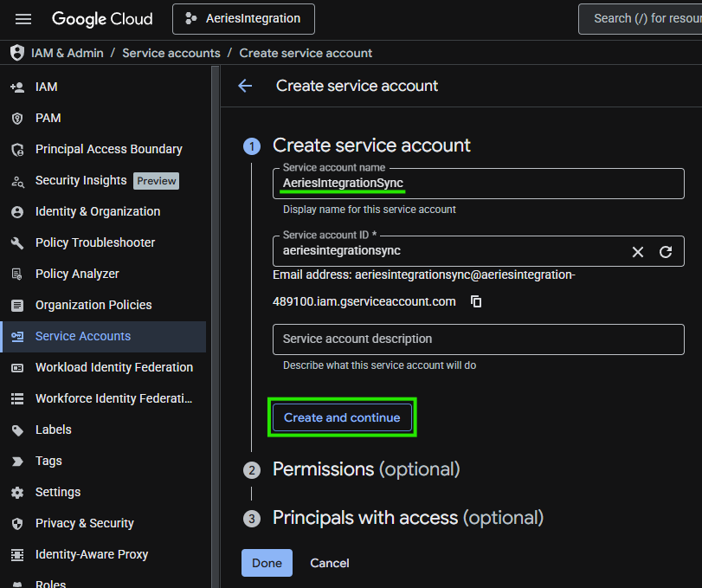Select Service Accounts in sidebar
This screenshot has height=588, width=702.
(103, 336)
